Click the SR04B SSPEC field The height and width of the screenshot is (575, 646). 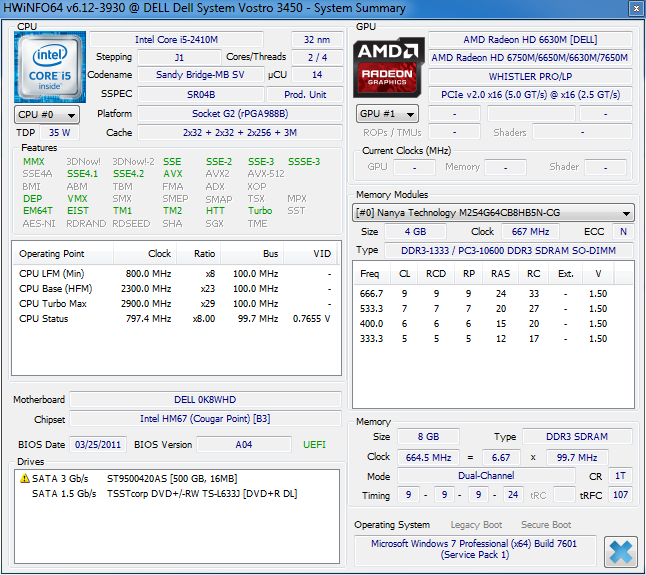[201, 94]
